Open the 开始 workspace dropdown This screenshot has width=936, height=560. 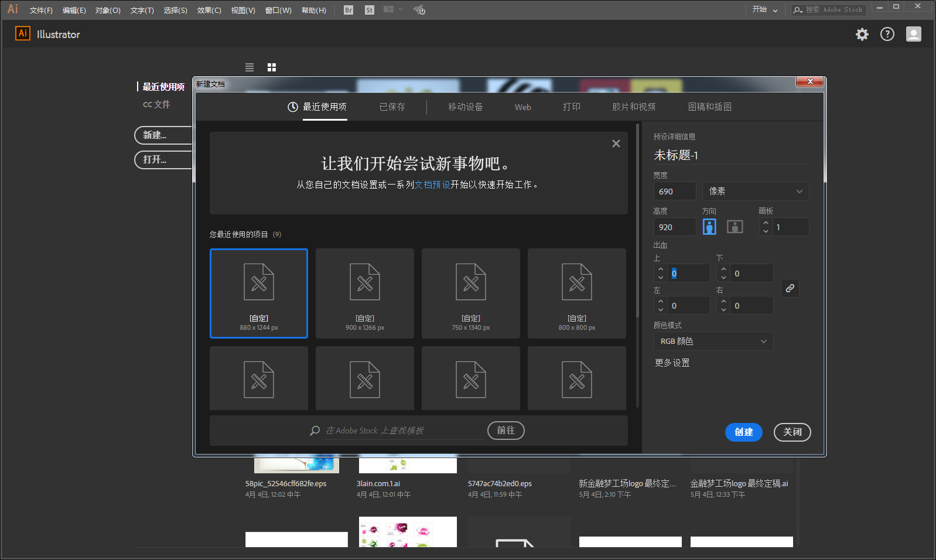pos(765,10)
